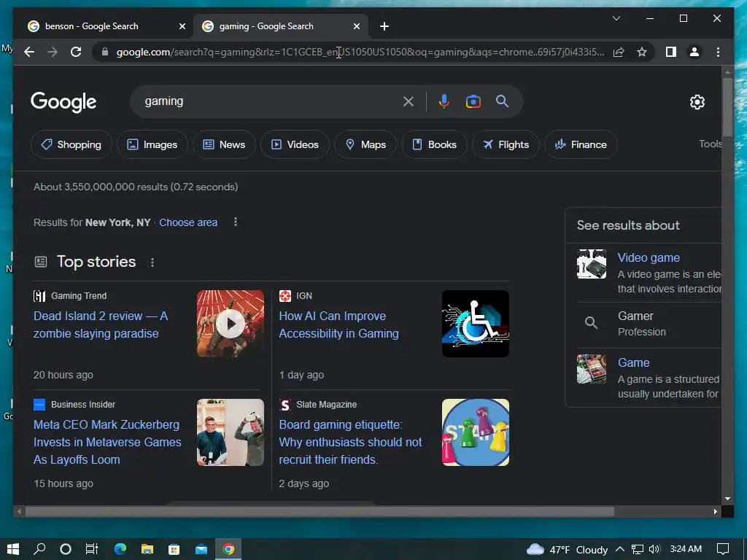This screenshot has width=747, height=560.
Task: Filter results by Images
Action: (x=152, y=144)
